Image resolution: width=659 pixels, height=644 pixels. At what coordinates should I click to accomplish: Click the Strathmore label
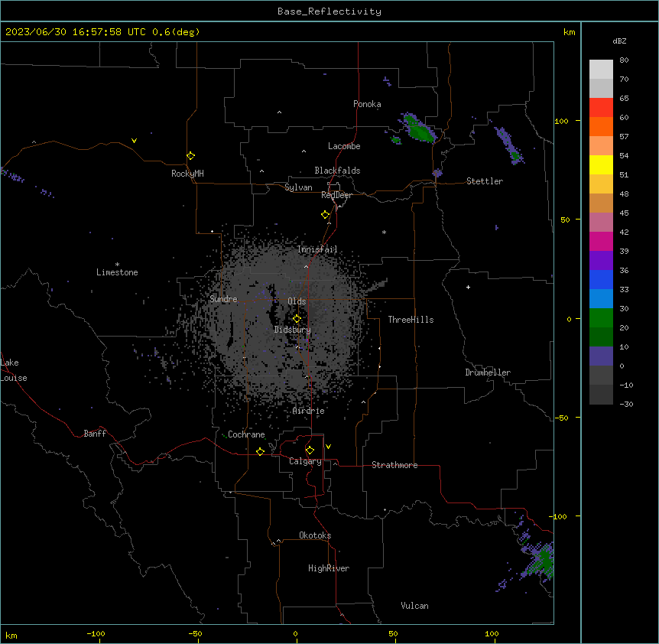coord(394,465)
